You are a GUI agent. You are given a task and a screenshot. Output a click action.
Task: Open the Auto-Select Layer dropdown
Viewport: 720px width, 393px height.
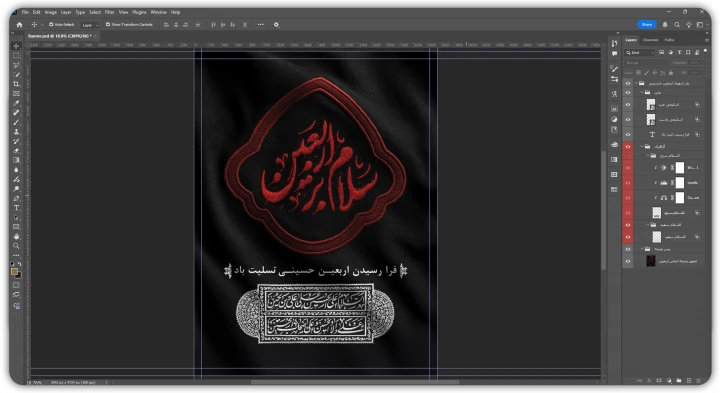pyautogui.click(x=90, y=25)
